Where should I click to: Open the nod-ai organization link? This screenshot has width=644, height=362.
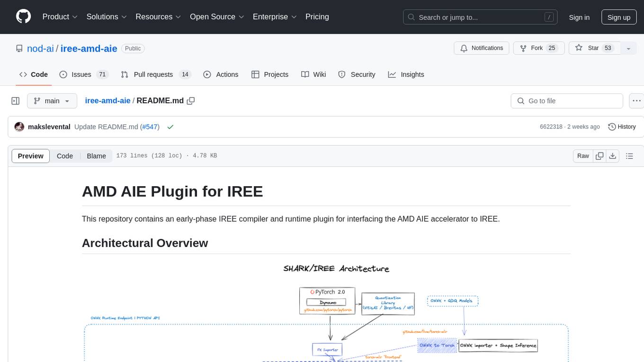40,48
